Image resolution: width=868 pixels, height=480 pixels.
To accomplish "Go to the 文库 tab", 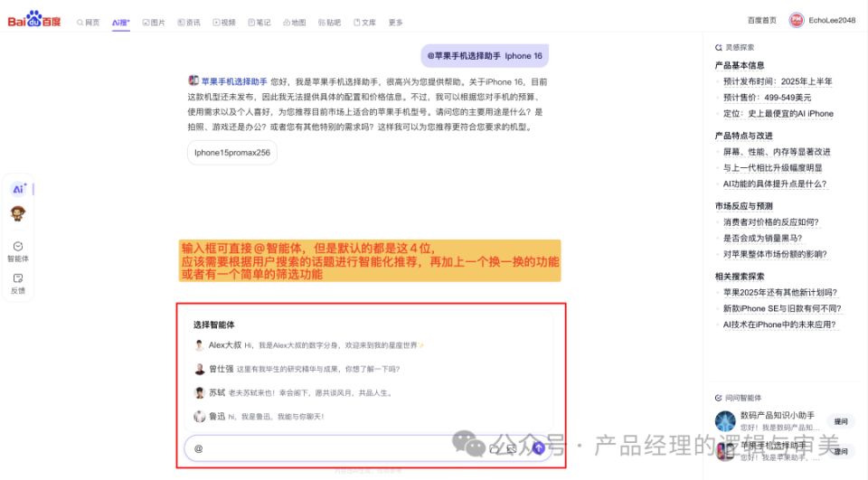I will pos(364,23).
